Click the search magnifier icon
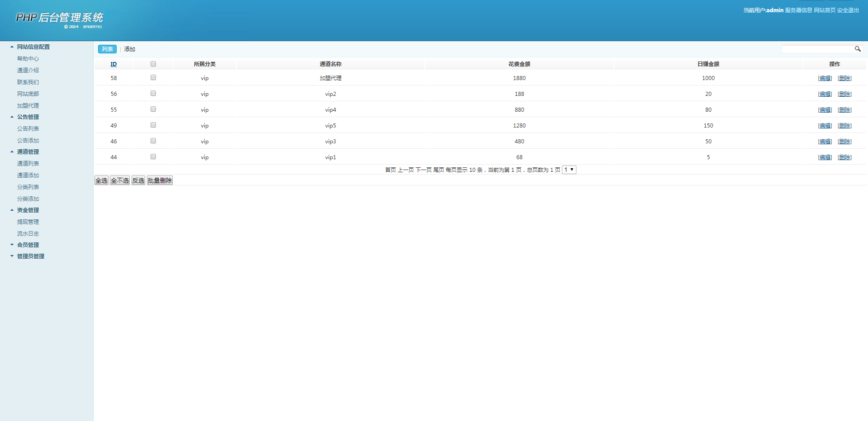Screen dimensions: 868x421 click(x=857, y=49)
